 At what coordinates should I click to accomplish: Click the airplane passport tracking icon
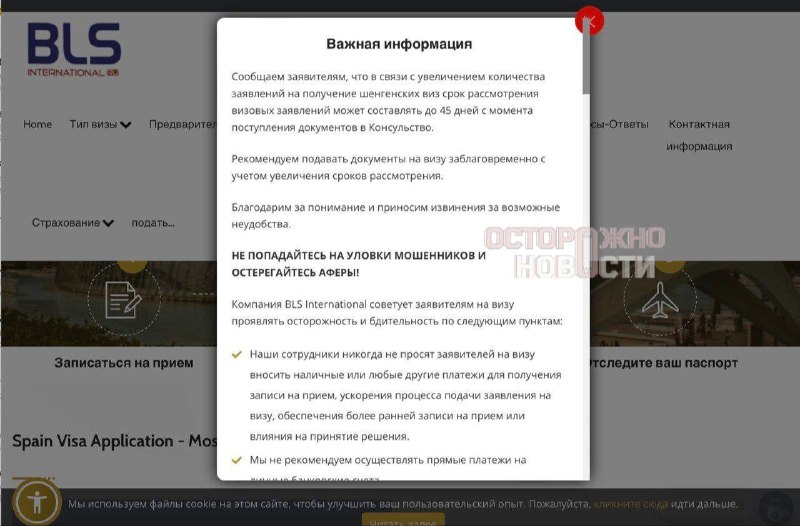coord(660,300)
